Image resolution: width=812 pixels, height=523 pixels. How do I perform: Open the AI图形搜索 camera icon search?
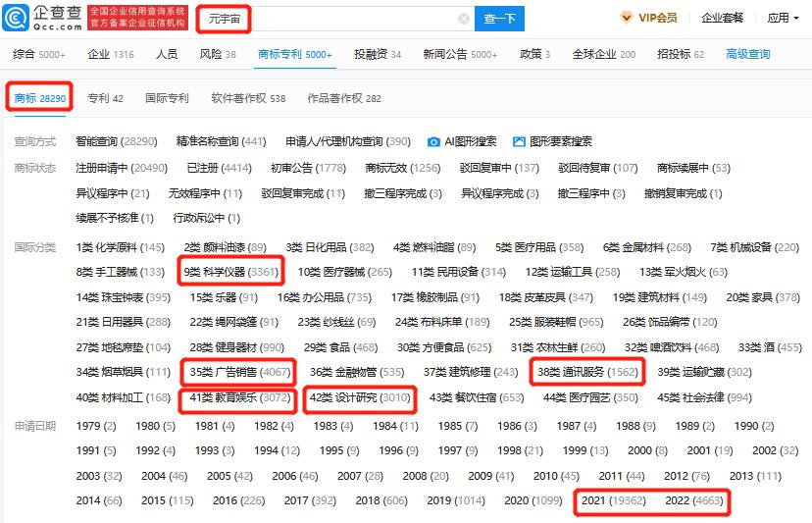433,141
